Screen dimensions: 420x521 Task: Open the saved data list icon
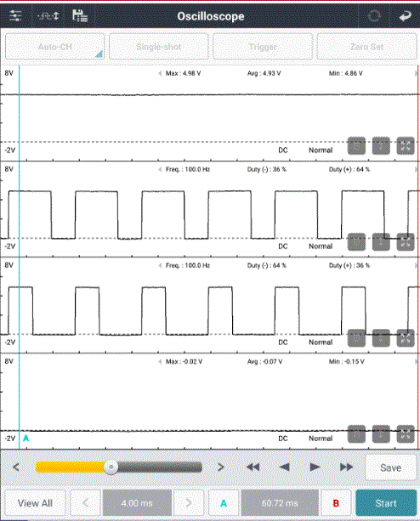(x=80, y=15)
